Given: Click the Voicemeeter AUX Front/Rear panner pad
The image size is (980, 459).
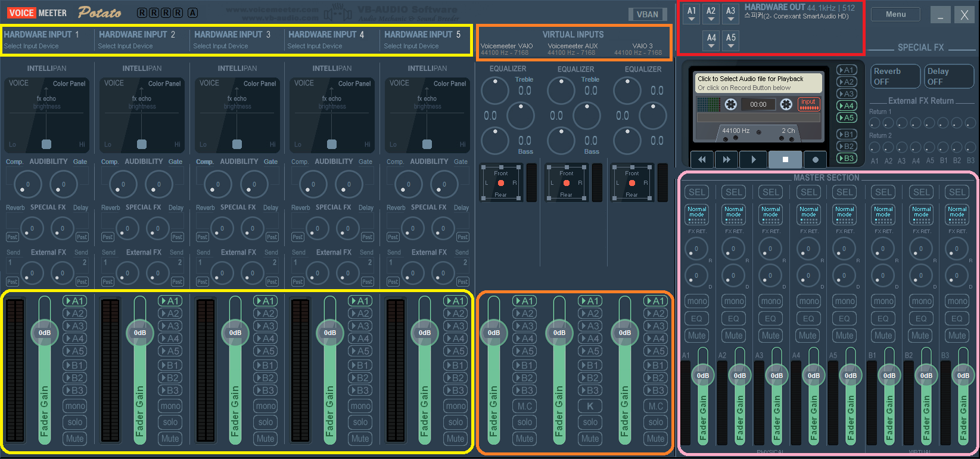Looking at the screenshot, I should tap(567, 183).
